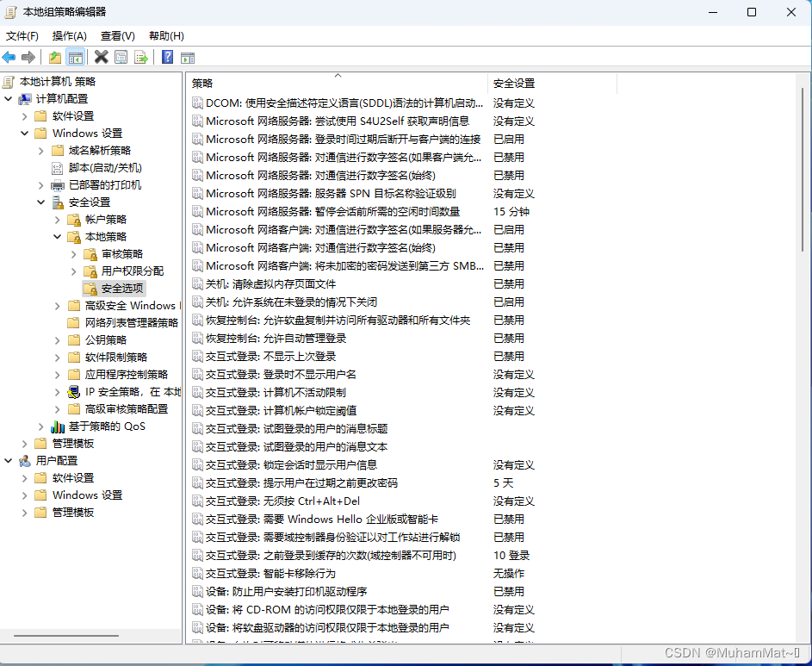This screenshot has width=812, height=666.
Task: Click the Delete X toolbar icon
Action: pos(101,57)
